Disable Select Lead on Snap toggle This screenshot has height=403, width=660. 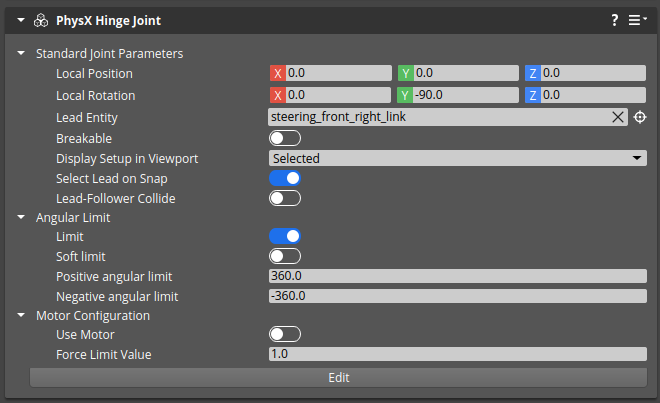(x=285, y=178)
